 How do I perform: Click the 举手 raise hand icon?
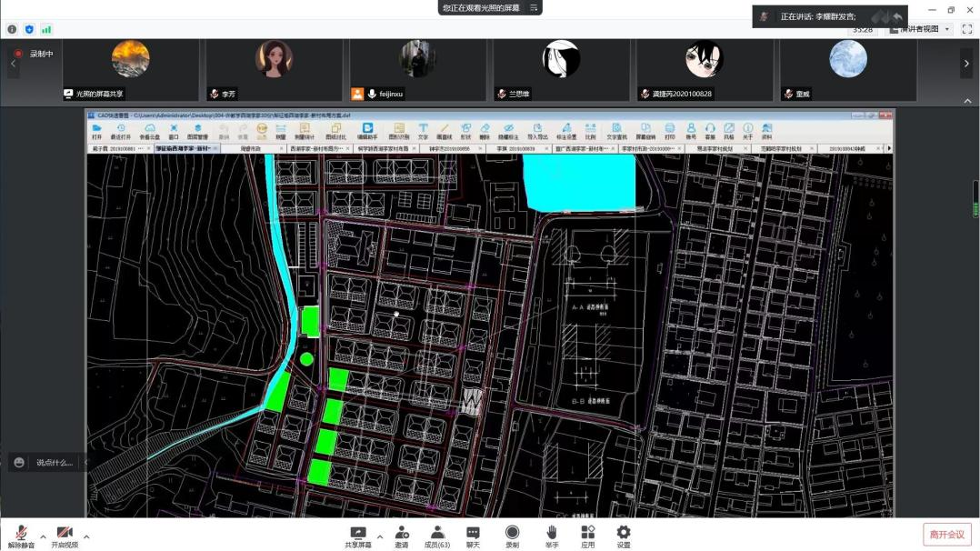(x=552, y=536)
